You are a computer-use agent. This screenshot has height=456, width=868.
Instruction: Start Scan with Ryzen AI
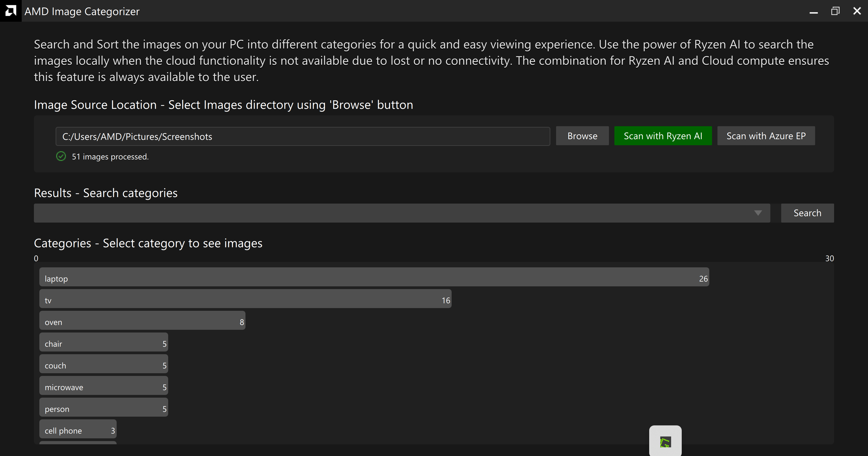[663, 136]
